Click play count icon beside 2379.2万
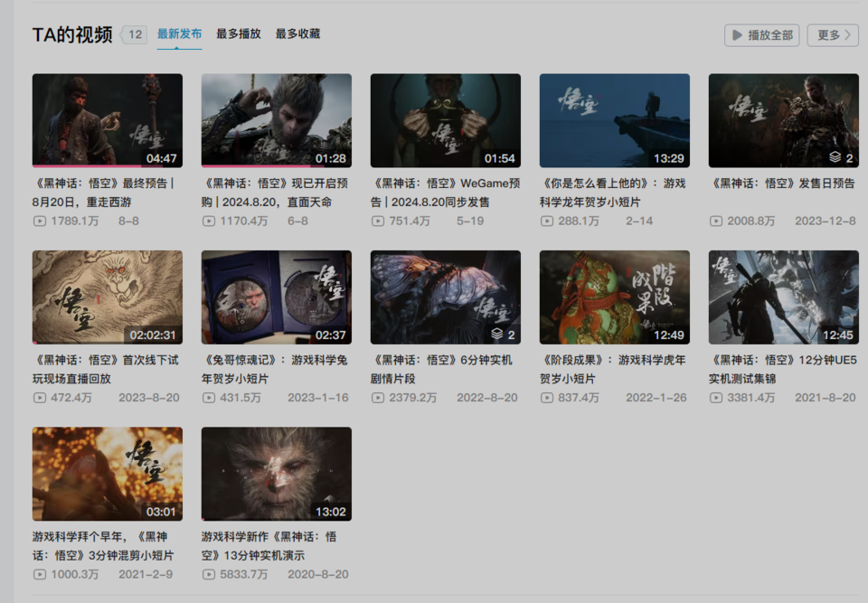The width and height of the screenshot is (868, 603). [x=378, y=398]
